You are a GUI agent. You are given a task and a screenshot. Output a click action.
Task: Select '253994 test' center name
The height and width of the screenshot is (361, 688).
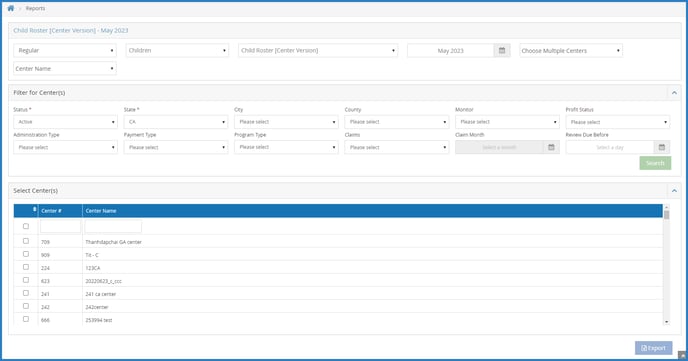[x=99, y=320]
